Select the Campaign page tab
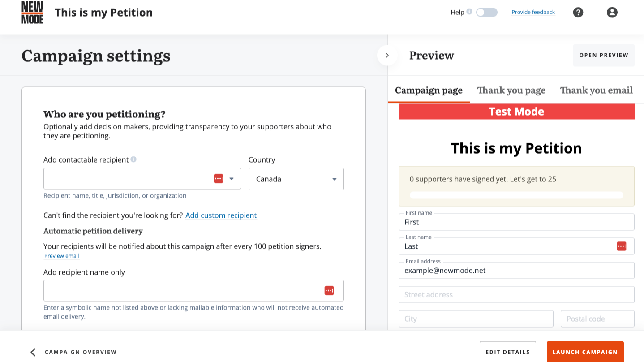The width and height of the screenshot is (644, 362). coord(429,90)
